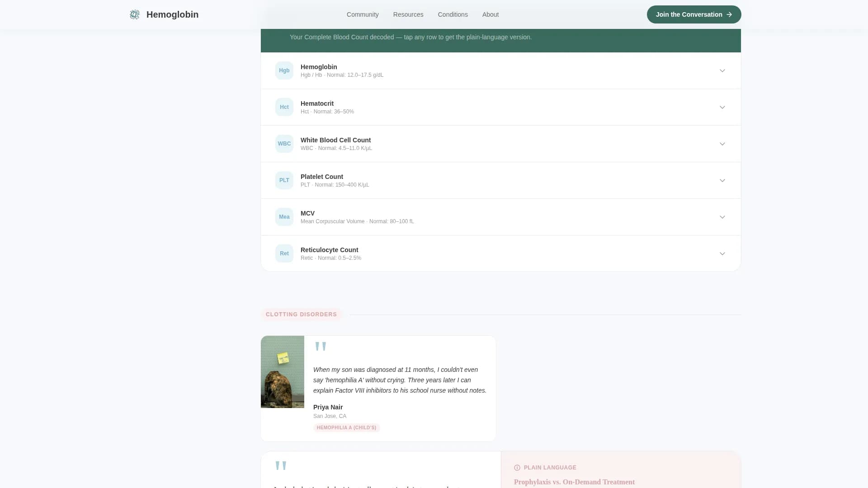
Task: Click the quote icon in Priya Nair's testimonial
Action: [321, 346]
